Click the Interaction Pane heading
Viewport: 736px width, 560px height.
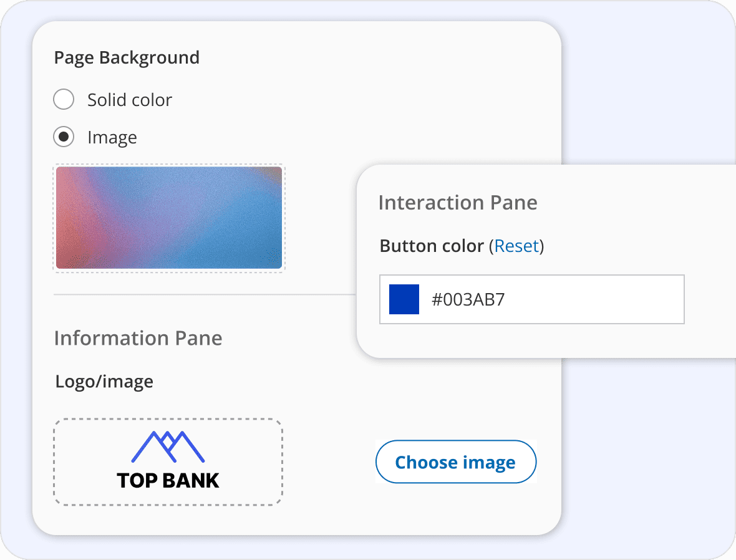pos(458,203)
